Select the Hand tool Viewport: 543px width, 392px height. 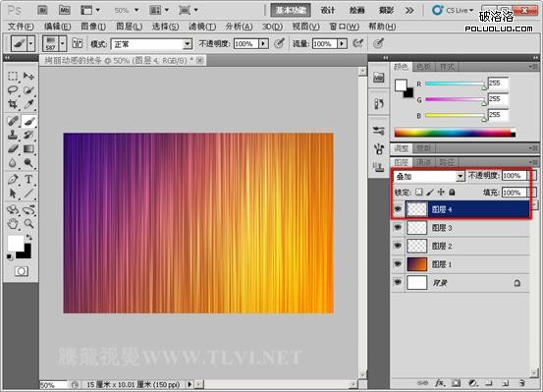pyautogui.click(x=13, y=224)
